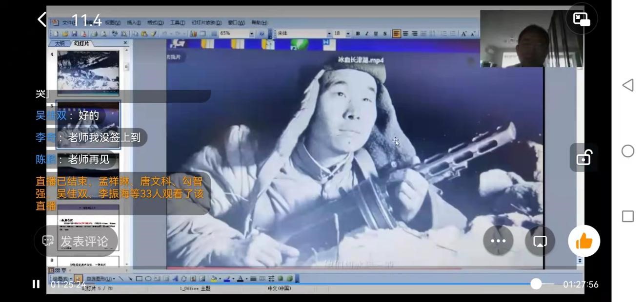The height and width of the screenshot is (302, 644).
Task: Switch to the 大纲 outline tab
Action: (60, 43)
